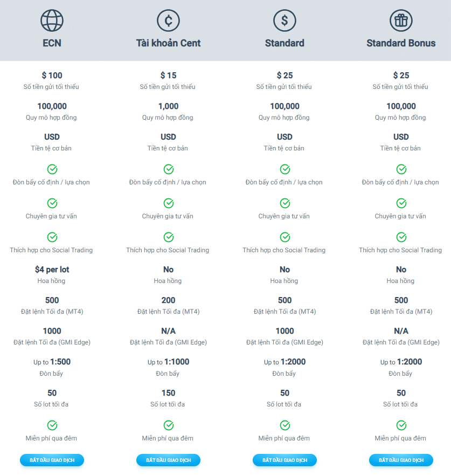Click the Standard dollar sign icon
The height and width of the screenshot is (476, 451).
click(x=285, y=20)
